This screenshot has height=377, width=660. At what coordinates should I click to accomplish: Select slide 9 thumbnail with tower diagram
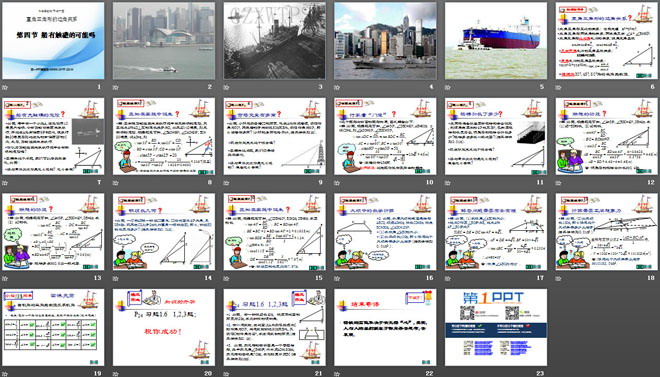(274, 136)
